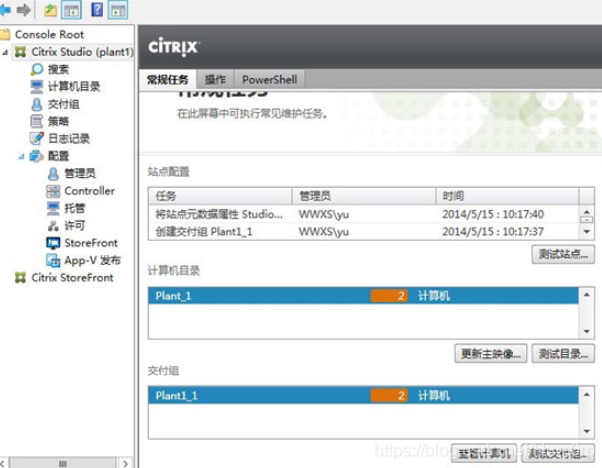
Task: Click the up one level folder icon
Action: tap(49, 12)
